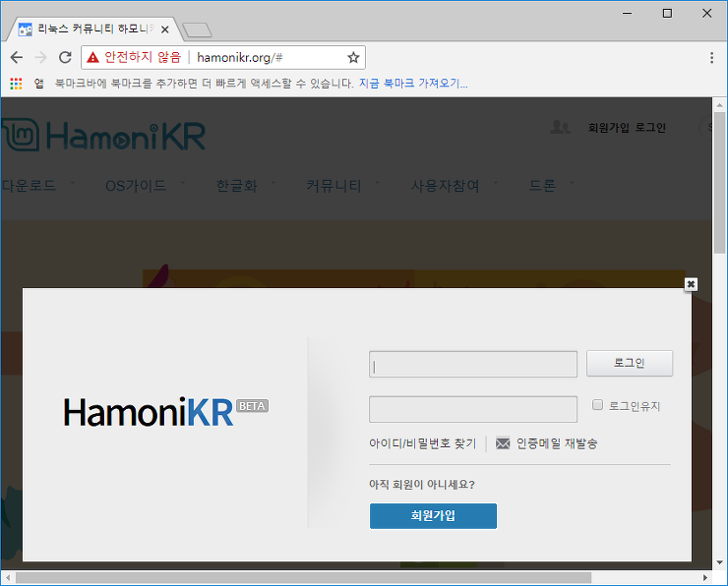The width and height of the screenshot is (728, 586).
Task: Click the red not-secure warning triangle
Action: tap(92, 58)
